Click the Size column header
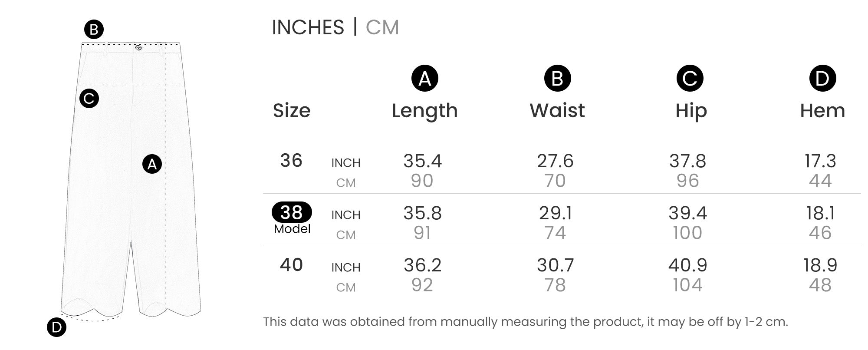This screenshot has height=350, width=868. (292, 111)
